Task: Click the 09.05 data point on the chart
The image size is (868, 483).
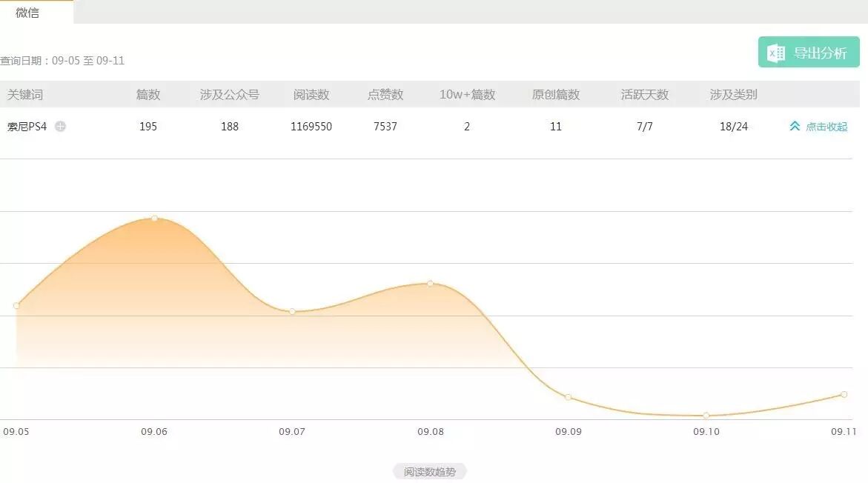Action: [x=16, y=305]
